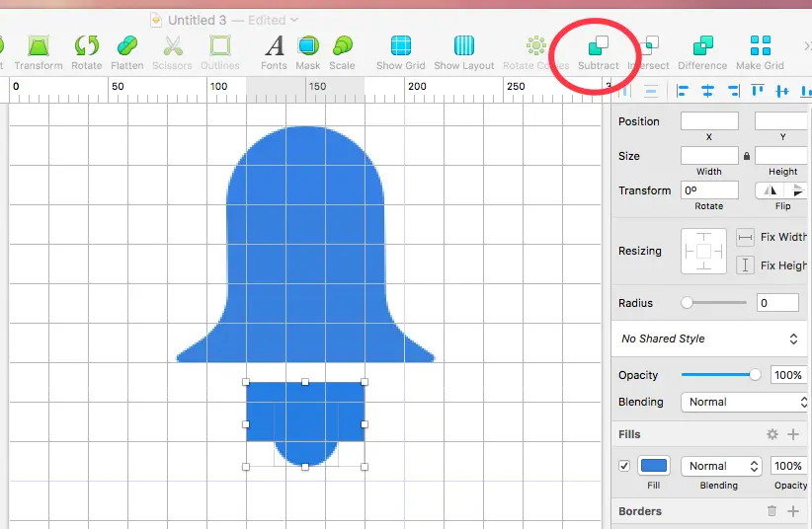Align selected layers to right edge

[733, 91]
